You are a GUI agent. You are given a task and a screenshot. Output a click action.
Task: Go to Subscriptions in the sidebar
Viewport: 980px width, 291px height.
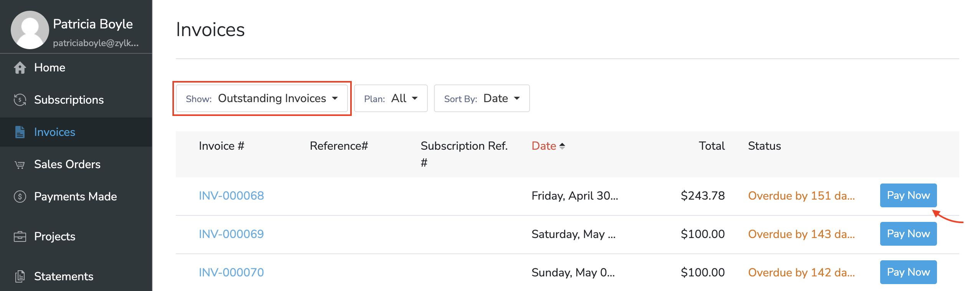(x=69, y=100)
